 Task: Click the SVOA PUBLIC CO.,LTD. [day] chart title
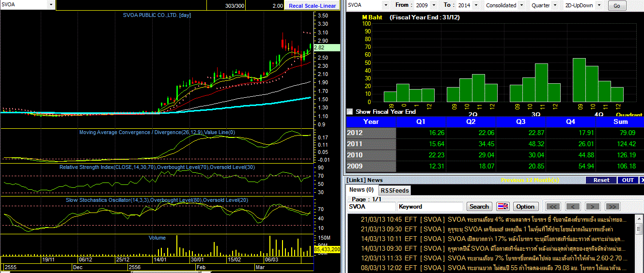[x=157, y=15]
